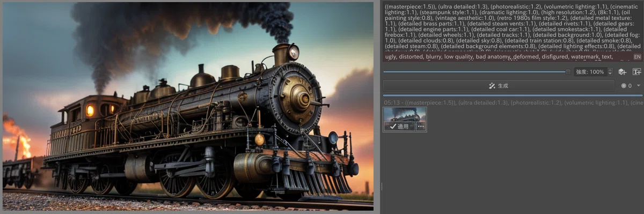The image size is (644, 214).
Task: Click the 生成 (Generate) button
Action: point(499,86)
